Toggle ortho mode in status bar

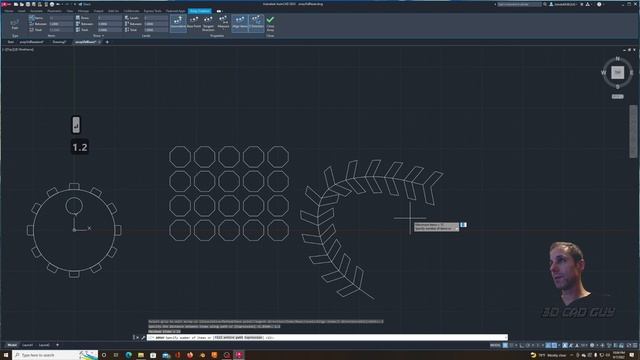[521, 345]
